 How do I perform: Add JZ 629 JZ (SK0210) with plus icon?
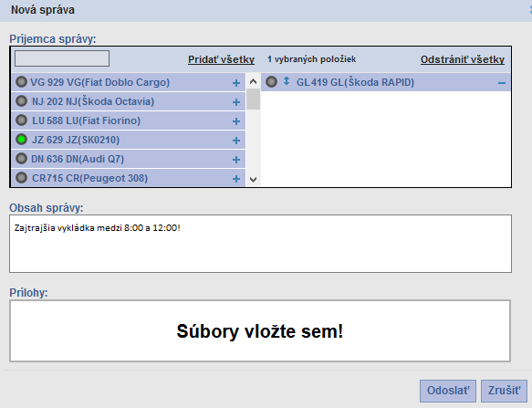(236, 141)
